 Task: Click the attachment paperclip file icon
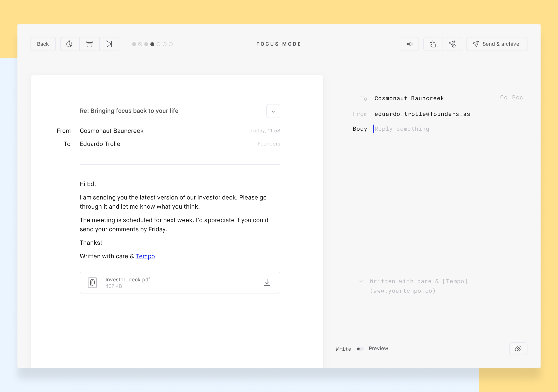[92, 282]
